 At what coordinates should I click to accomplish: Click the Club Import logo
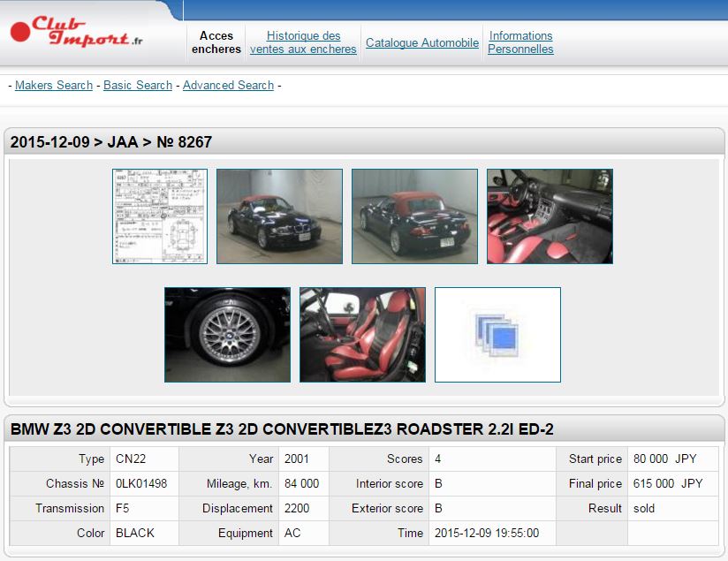tap(77, 32)
